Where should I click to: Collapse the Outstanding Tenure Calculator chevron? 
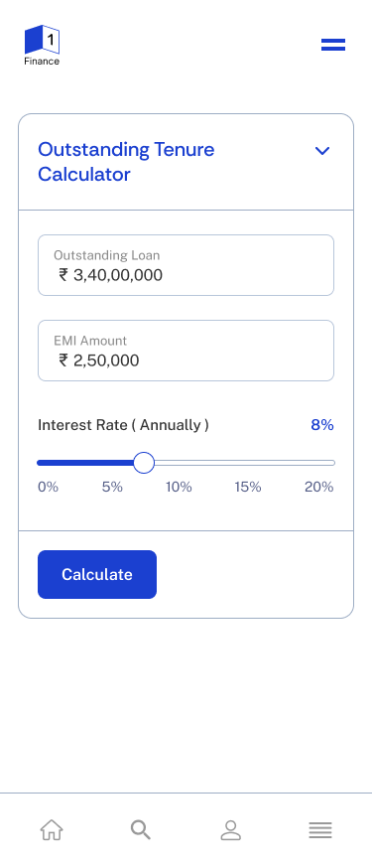[x=322, y=151]
